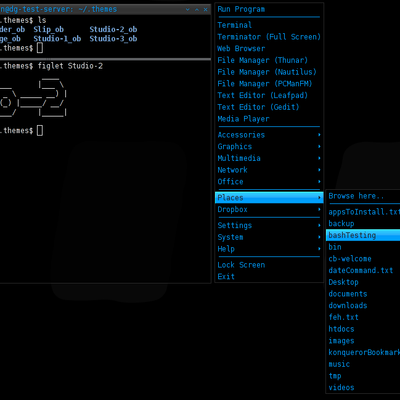
Task: Click Studio-1_ob in the ls output
Action: [x=57, y=39]
